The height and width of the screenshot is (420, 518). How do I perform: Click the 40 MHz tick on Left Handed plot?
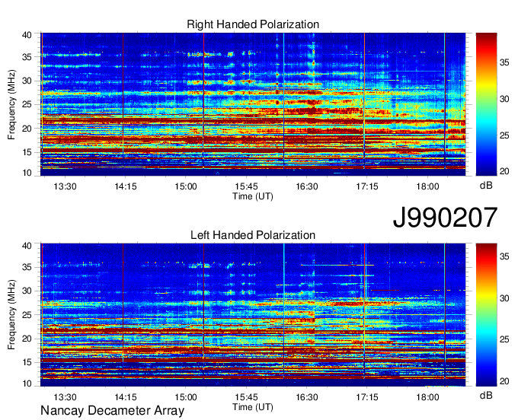point(27,246)
